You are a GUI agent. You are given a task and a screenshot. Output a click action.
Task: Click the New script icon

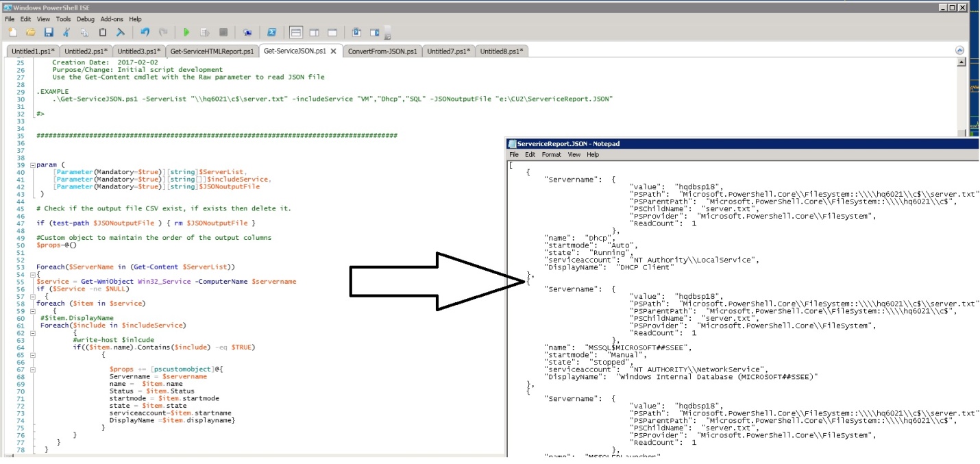[x=12, y=32]
